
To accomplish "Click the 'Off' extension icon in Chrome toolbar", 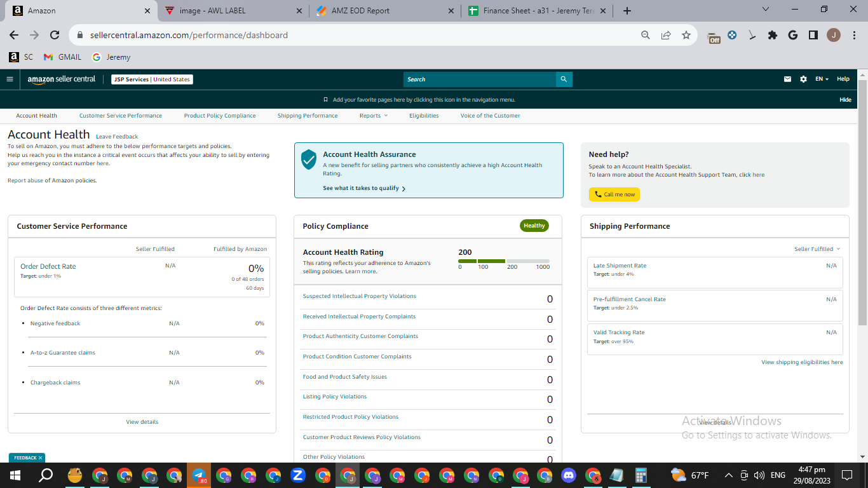I will point(714,36).
